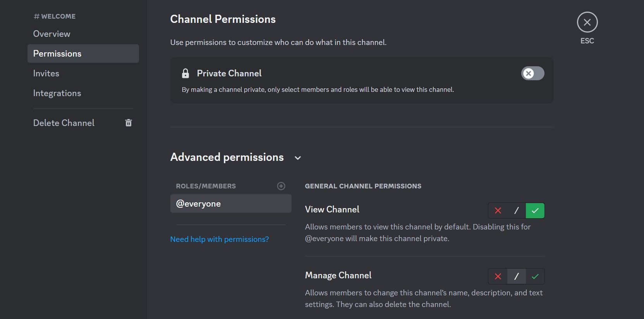Click the lock icon beside Private Channel
The image size is (644, 319).
(185, 73)
